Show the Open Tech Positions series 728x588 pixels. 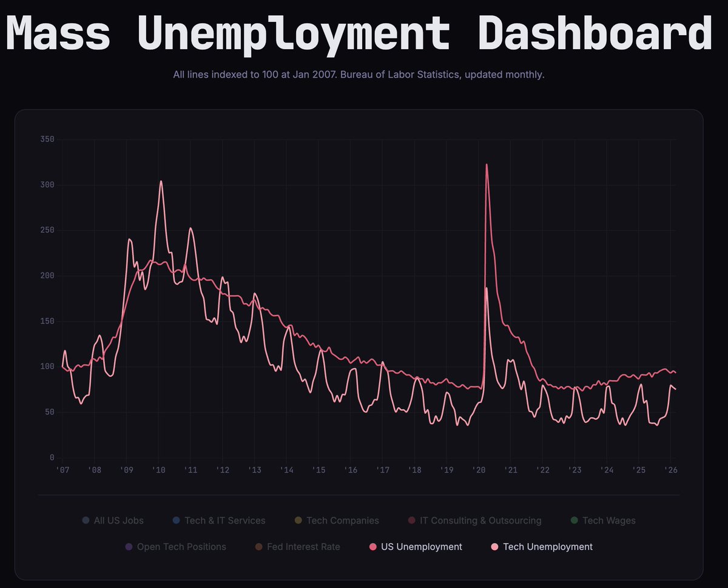175,547
